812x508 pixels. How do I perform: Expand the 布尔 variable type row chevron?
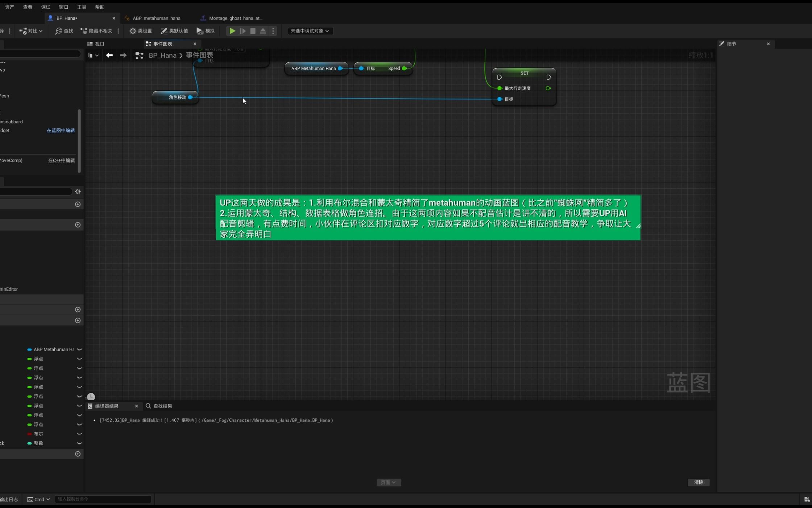point(79,434)
